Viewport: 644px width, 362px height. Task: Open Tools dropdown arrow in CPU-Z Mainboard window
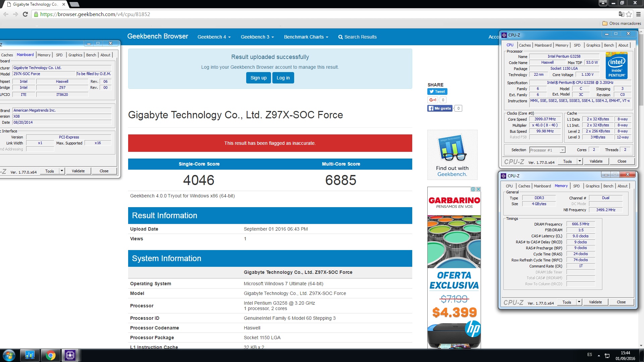[62, 171]
